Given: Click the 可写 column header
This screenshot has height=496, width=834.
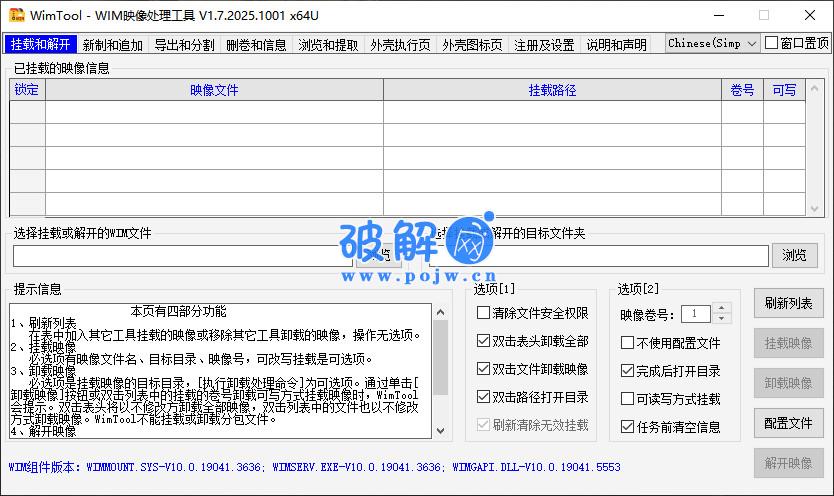Looking at the screenshot, I should point(785,90).
